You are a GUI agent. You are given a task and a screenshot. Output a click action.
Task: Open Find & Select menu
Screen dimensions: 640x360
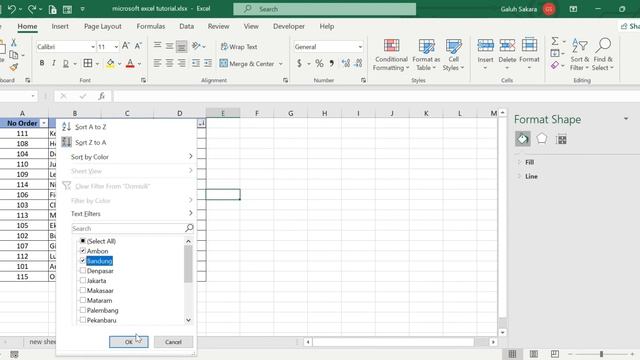pos(603,55)
